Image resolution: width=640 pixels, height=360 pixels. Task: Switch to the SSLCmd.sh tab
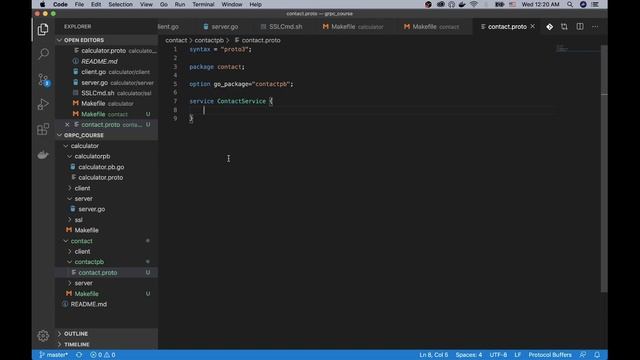(282, 27)
